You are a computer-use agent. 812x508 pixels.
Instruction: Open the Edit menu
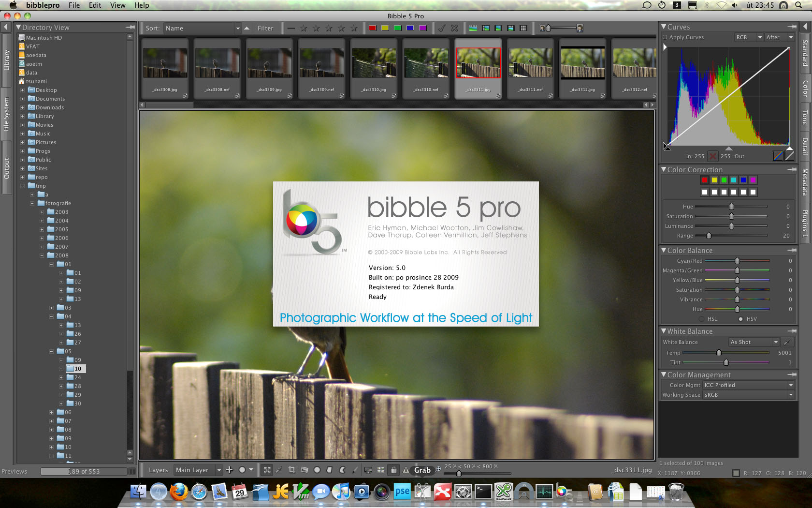95,5
